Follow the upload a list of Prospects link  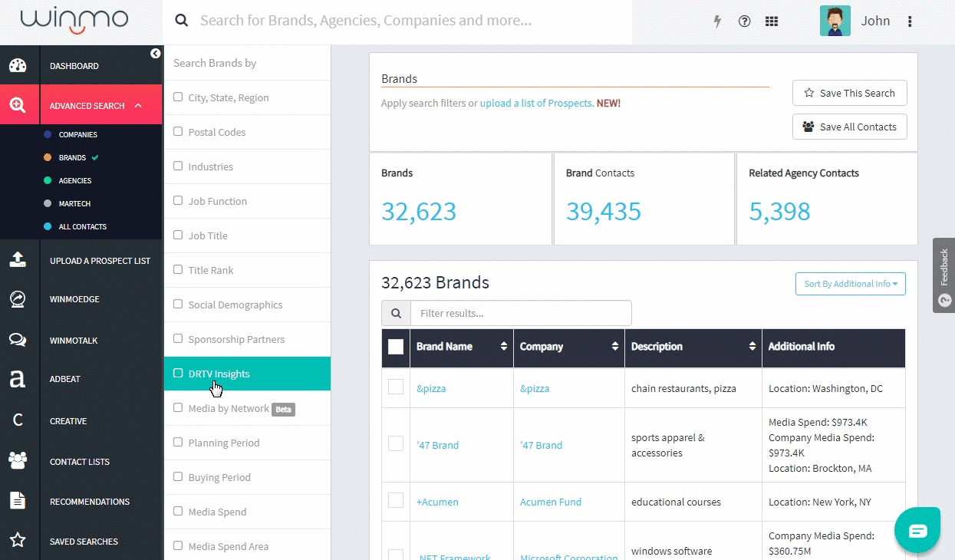tap(536, 103)
